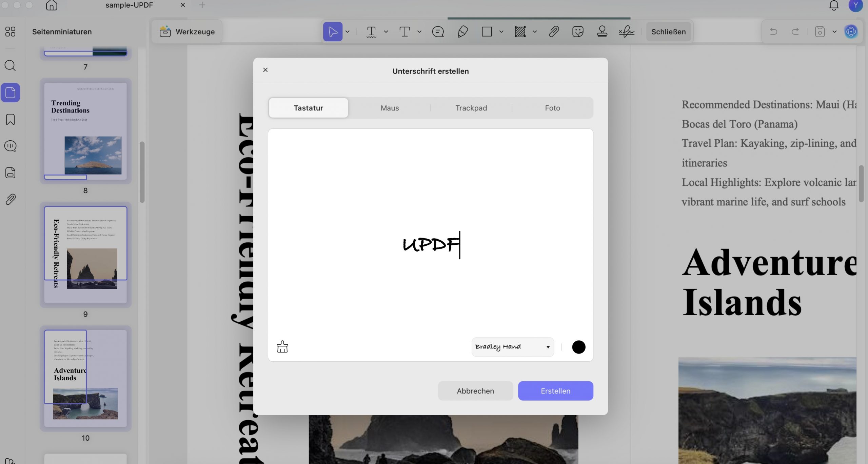Click the Erstellen button
The image size is (868, 464).
coord(555,391)
